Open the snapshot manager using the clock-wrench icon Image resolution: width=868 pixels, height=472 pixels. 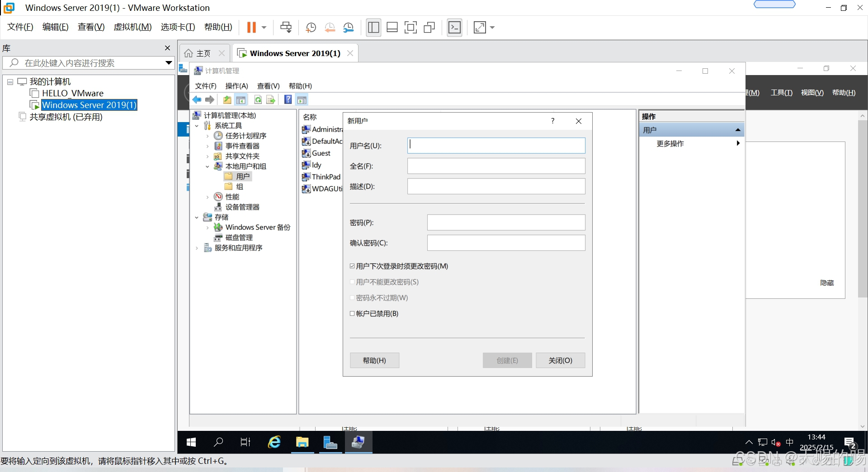[x=348, y=28]
